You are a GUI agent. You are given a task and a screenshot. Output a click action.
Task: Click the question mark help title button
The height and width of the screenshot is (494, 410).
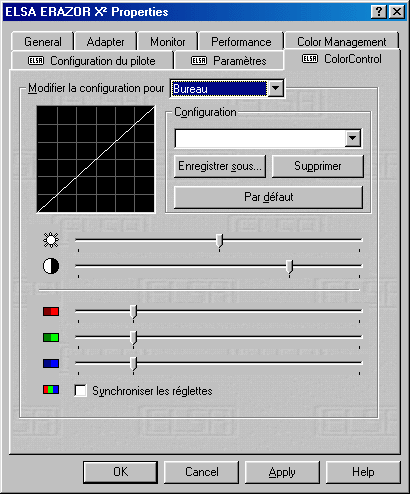coord(379,12)
